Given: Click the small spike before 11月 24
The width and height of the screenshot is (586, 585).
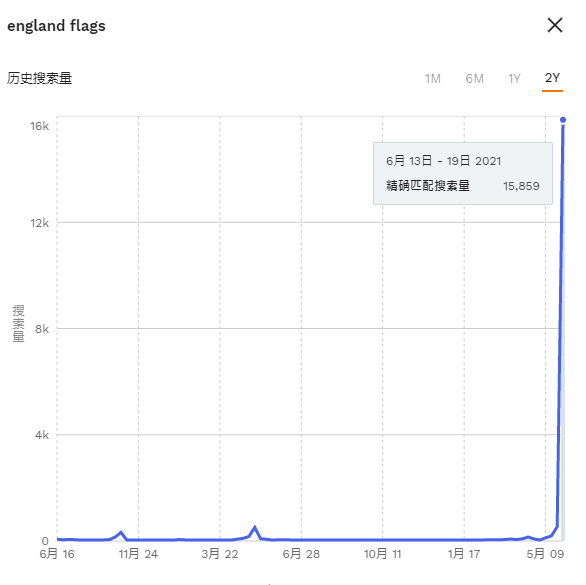Looking at the screenshot, I should click(121, 532).
